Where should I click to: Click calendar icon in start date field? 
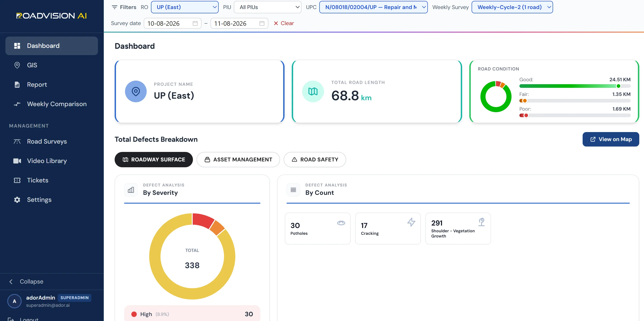pyautogui.click(x=195, y=23)
